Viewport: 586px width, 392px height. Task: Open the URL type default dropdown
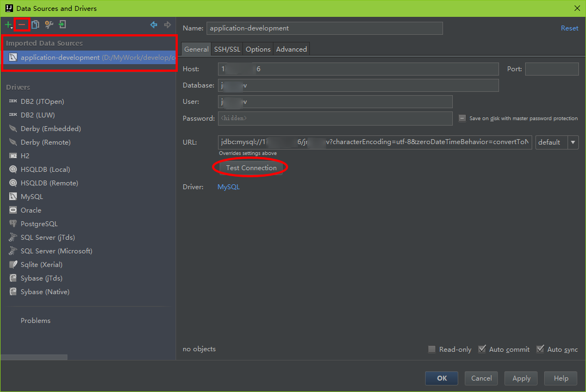pyautogui.click(x=573, y=142)
